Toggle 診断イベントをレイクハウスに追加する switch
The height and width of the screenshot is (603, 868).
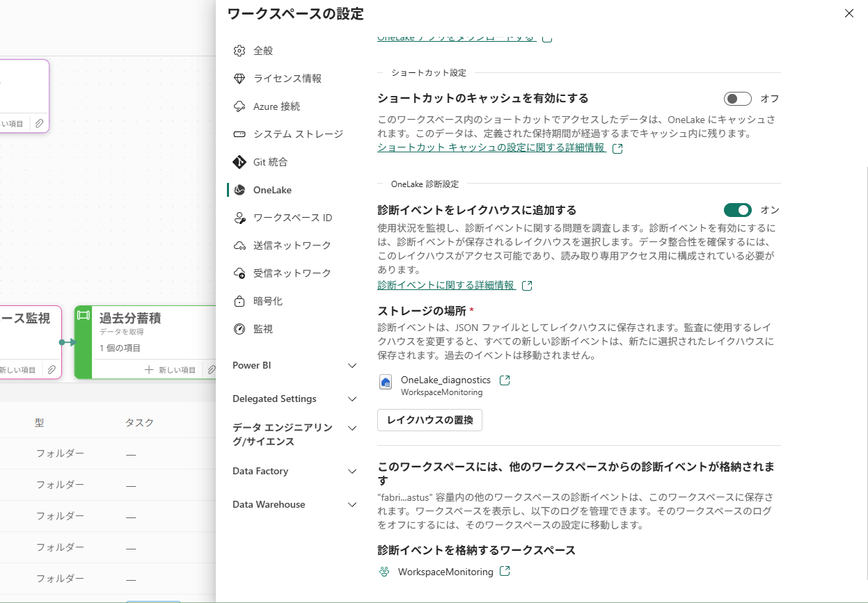point(738,210)
